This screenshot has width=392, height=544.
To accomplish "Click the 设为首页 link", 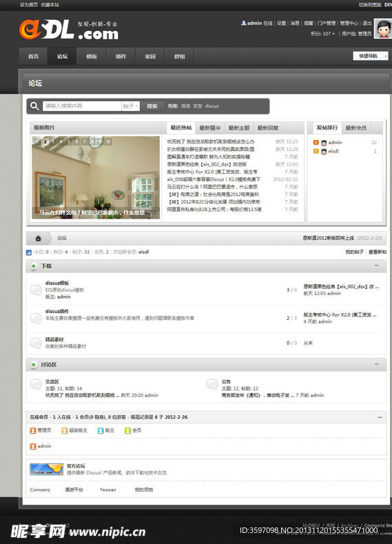I will (x=29, y=5).
